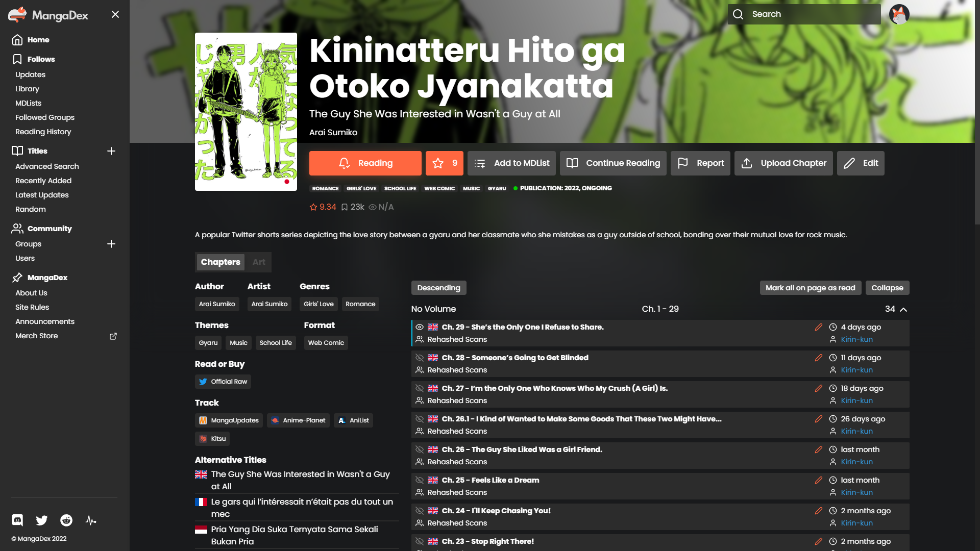Open the Official Raw Twitter link
980x551 pixels.
click(x=223, y=382)
